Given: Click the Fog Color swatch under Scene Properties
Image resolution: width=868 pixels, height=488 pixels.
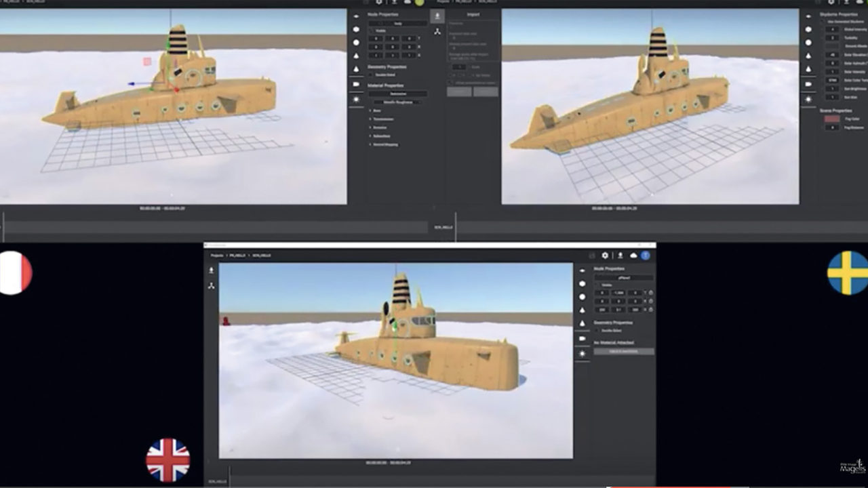Looking at the screenshot, I should tap(832, 119).
